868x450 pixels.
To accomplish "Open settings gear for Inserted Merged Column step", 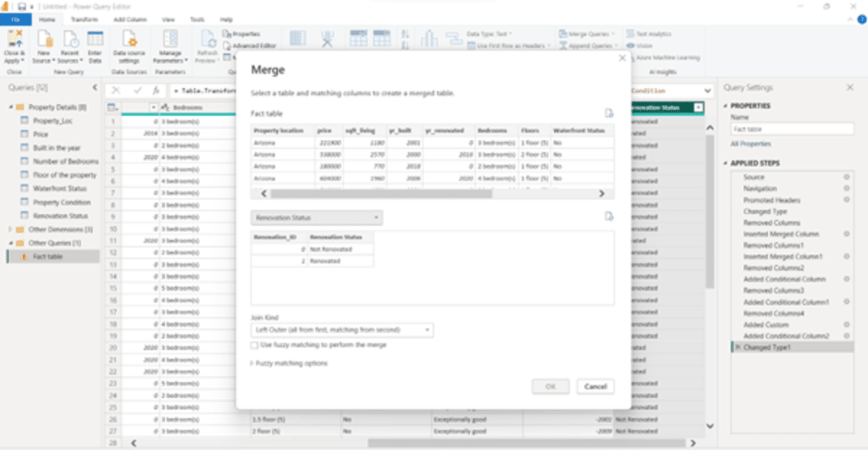I will tap(846, 234).
